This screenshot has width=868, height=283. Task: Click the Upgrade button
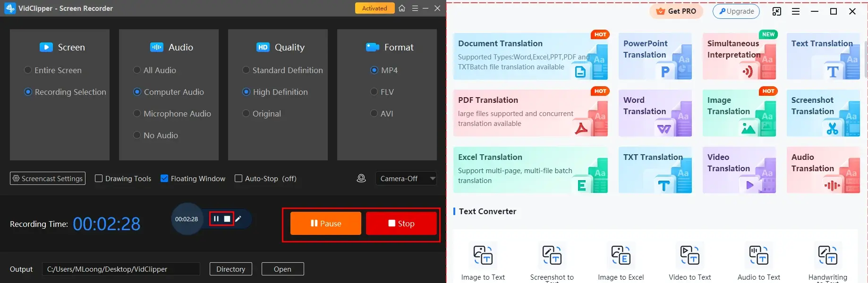click(x=736, y=11)
